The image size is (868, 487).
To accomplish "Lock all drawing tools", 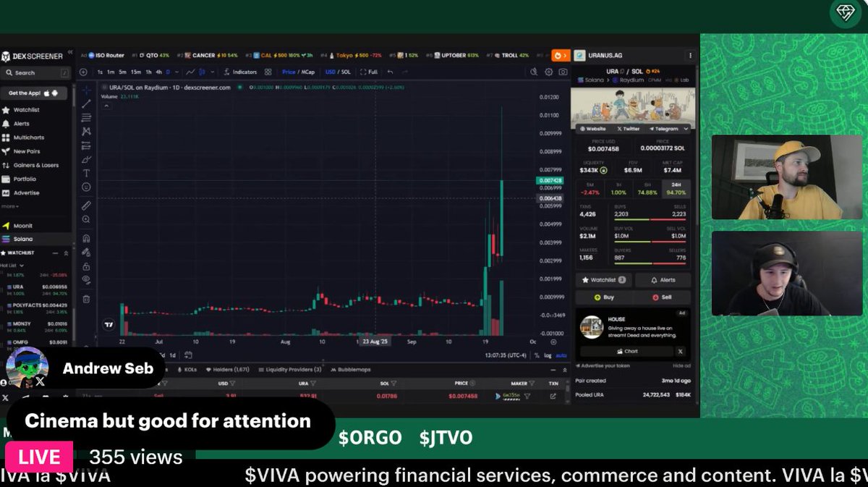I will [x=86, y=266].
